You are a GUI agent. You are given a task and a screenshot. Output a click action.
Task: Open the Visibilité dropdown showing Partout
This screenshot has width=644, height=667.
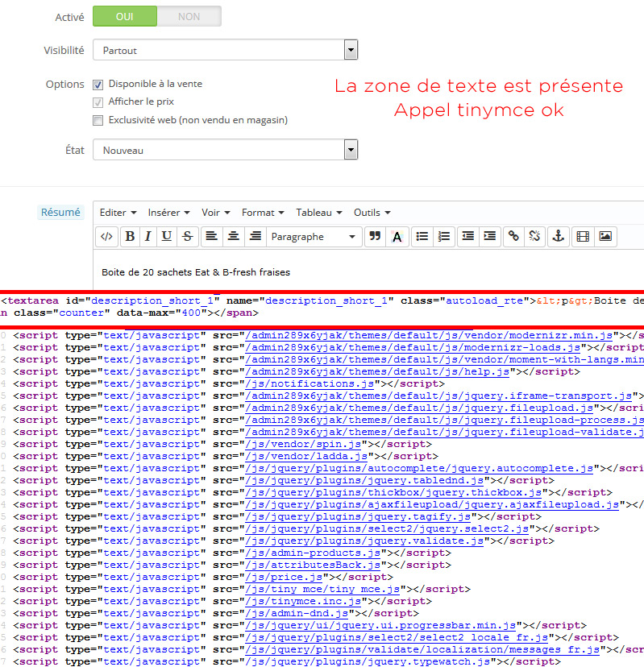click(225, 50)
